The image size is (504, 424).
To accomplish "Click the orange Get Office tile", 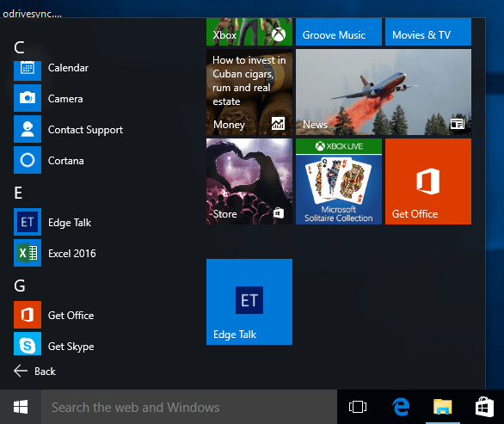I will (x=427, y=181).
